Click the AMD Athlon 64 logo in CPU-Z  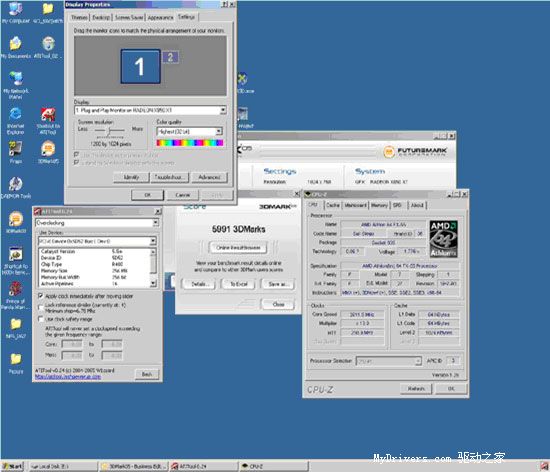(443, 238)
